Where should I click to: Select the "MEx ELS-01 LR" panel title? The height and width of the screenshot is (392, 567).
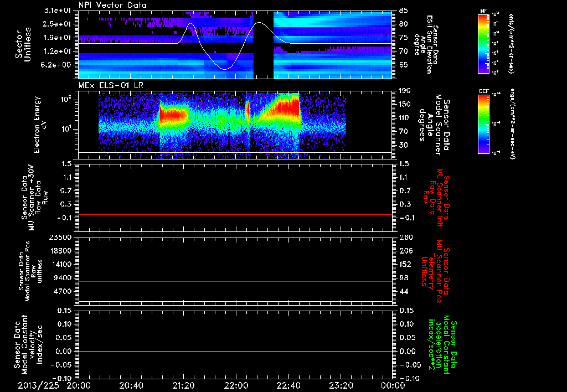111,85
